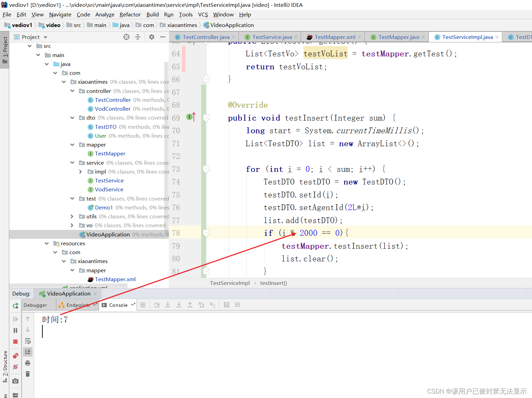Click the console up arrow icon

click(28, 319)
